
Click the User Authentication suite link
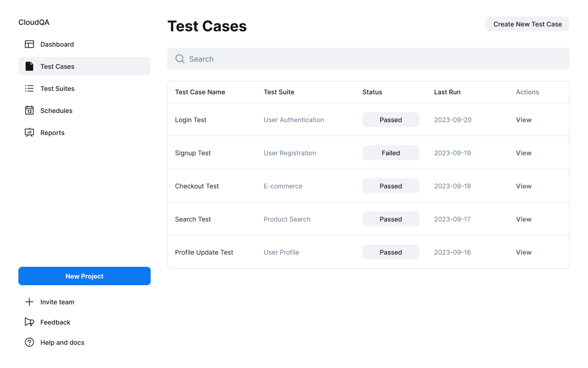pyautogui.click(x=294, y=120)
